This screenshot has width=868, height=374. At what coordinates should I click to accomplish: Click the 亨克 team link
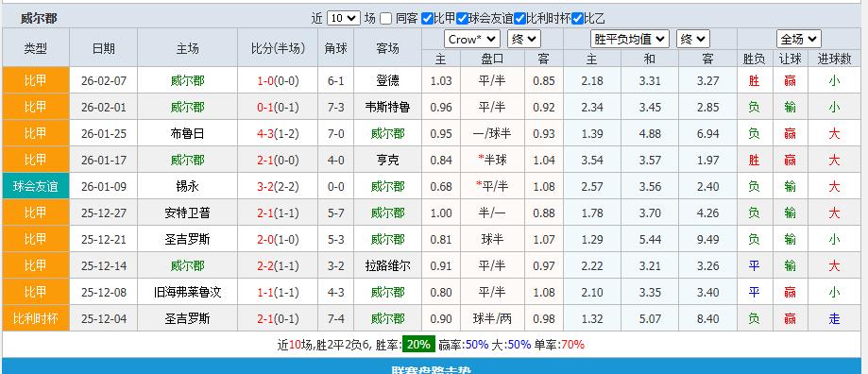coord(387,161)
